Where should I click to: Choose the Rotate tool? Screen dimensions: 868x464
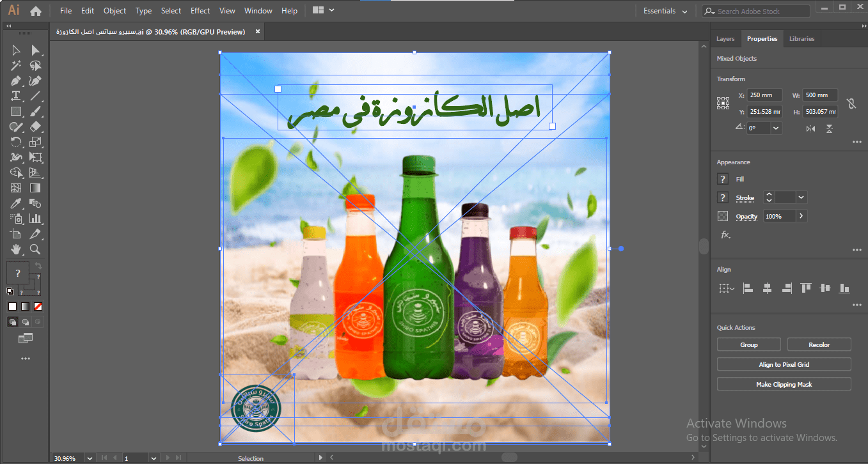click(16, 142)
